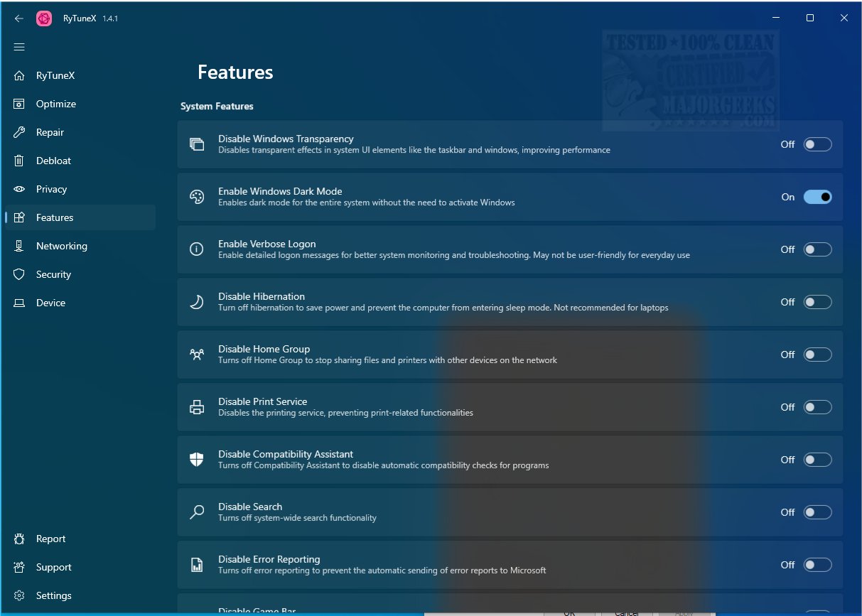Toggle the Disable Error Reporting switch
This screenshot has width=862, height=616.
coord(817,565)
